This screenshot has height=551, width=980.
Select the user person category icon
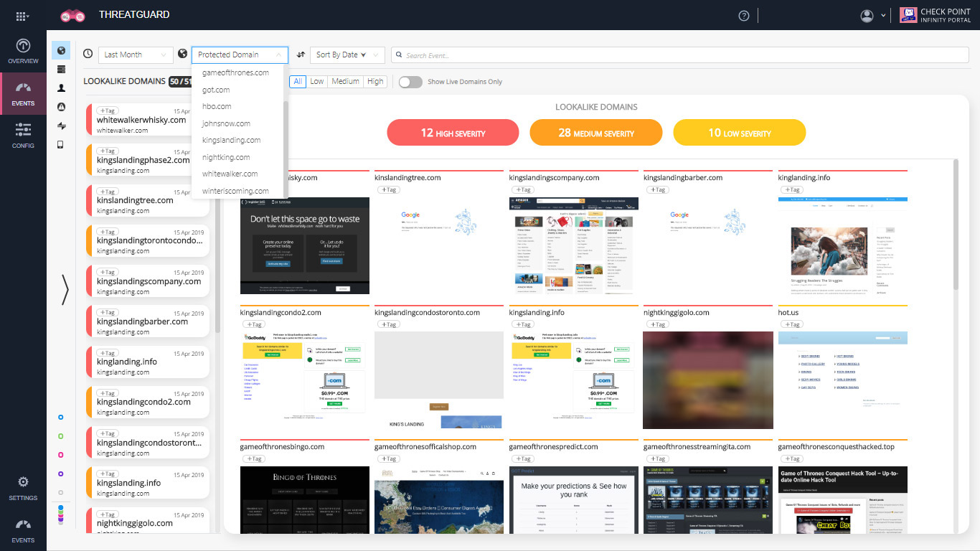61,88
